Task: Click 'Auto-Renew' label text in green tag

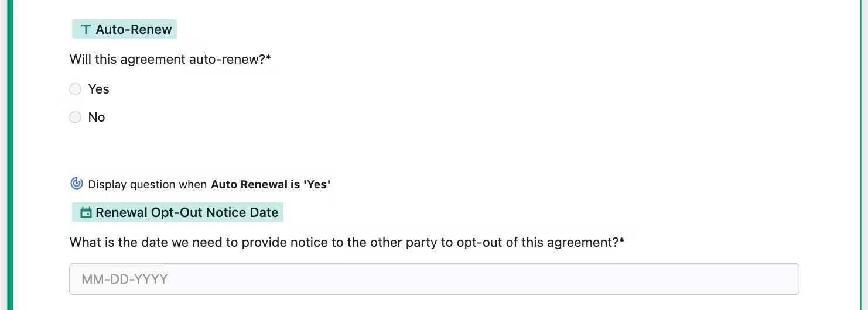Action: pos(134,29)
